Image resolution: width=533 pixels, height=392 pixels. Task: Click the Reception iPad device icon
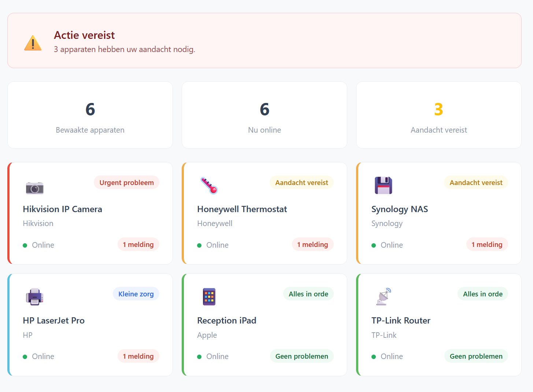pyautogui.click(x=209, y=297)
